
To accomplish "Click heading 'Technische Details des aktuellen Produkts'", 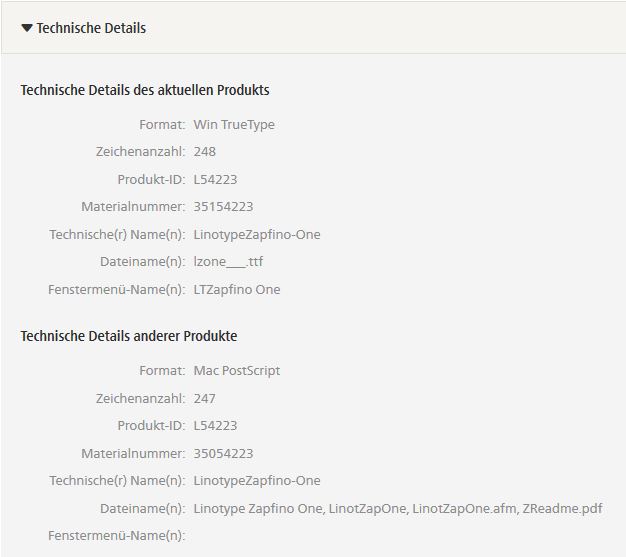I will pos(145,90).
